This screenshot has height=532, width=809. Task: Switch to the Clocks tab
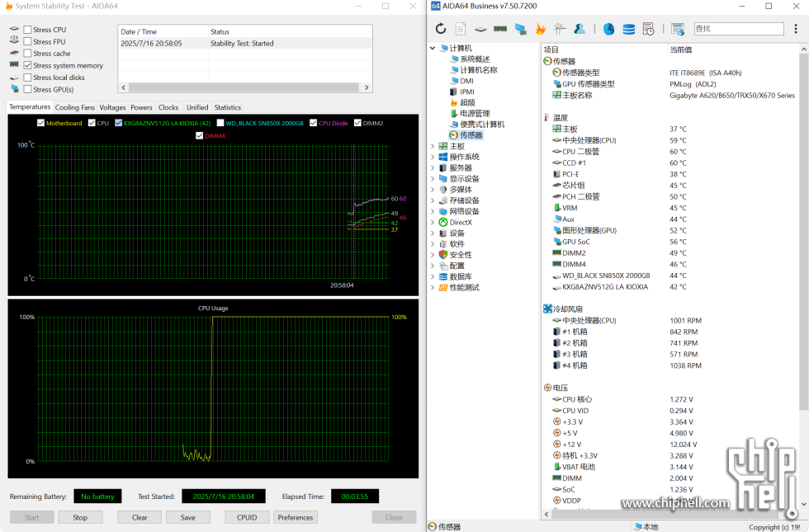[168, 107]
